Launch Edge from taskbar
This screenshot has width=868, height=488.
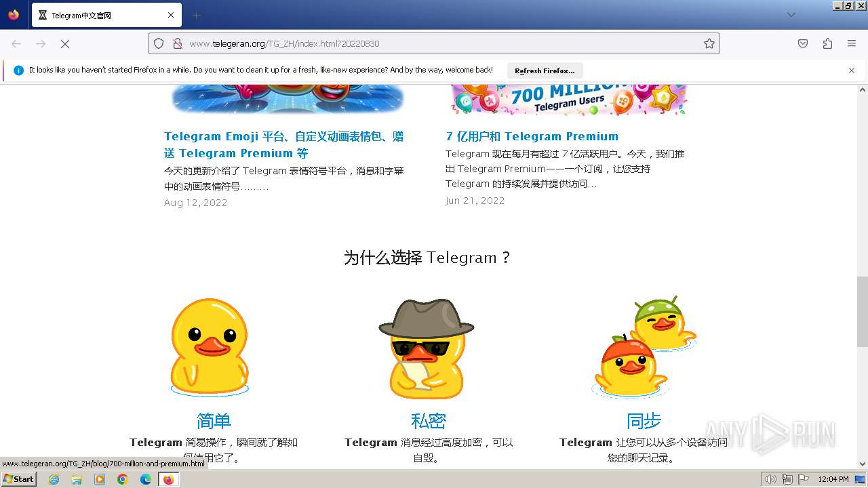coord(146,479)
